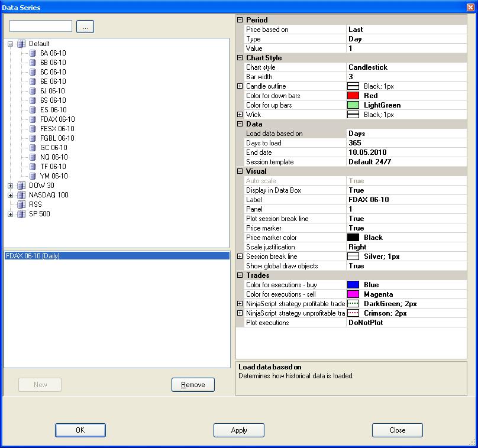Click the Magenta executions sell swatch
The height and width of the screenshot is (448, 478).
click(x=353, y=294)
